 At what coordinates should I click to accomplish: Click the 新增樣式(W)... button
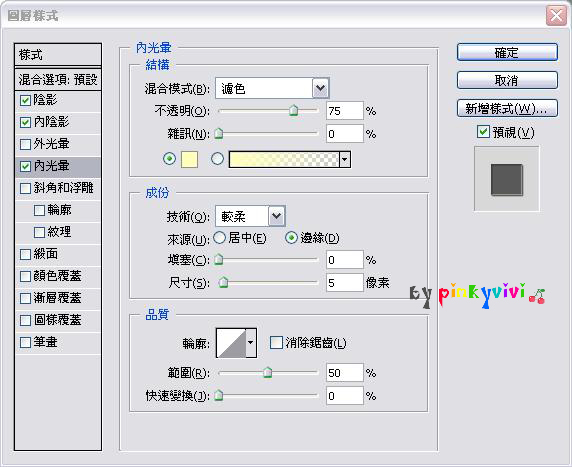pos(507,108)
